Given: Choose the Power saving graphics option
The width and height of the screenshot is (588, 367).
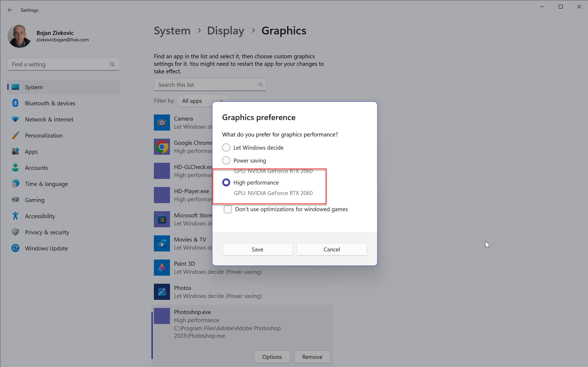Looking at the screenshot, I should click(x=226, y=160).
